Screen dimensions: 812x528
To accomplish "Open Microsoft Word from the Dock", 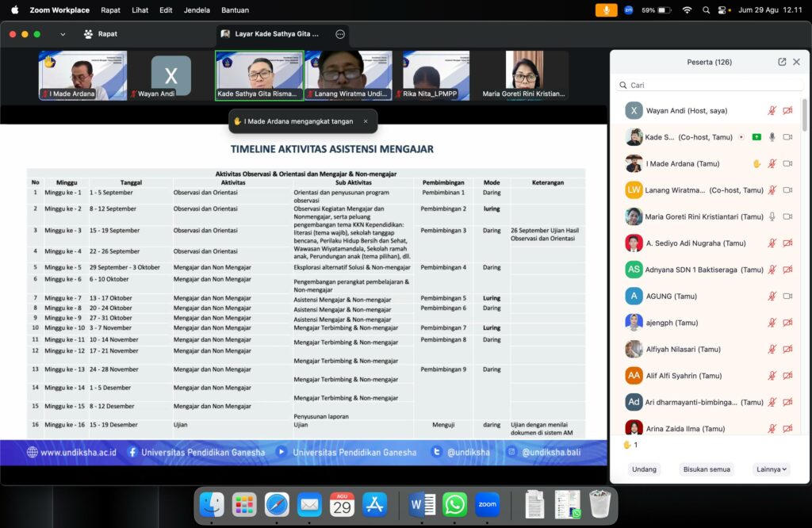I will tap(422, 504).
